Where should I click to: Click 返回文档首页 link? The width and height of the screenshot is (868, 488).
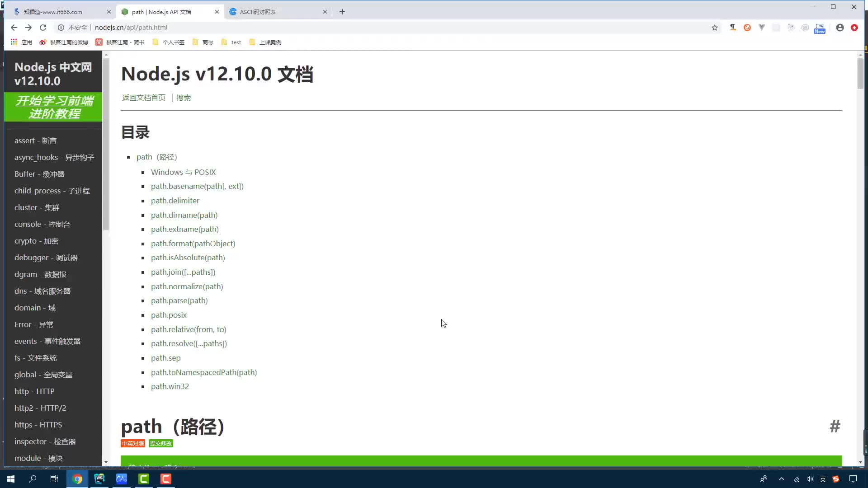click(143, 98)
